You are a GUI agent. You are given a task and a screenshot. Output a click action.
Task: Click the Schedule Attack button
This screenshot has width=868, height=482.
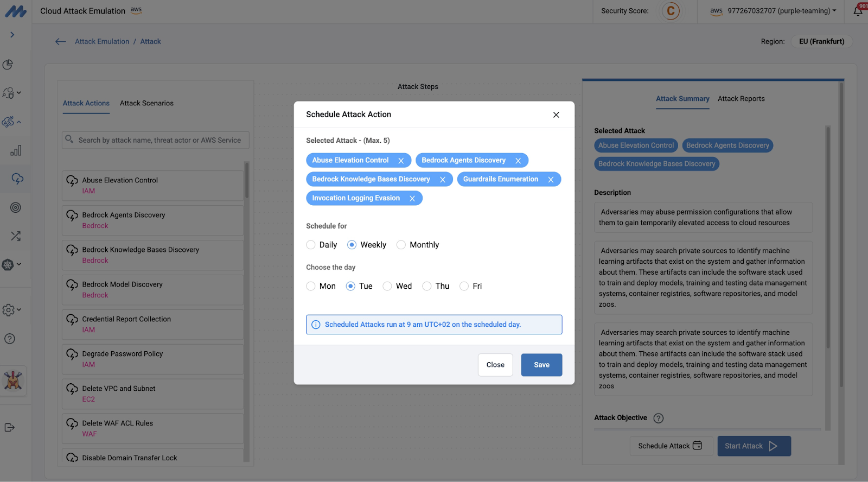[x=671, y=446]
